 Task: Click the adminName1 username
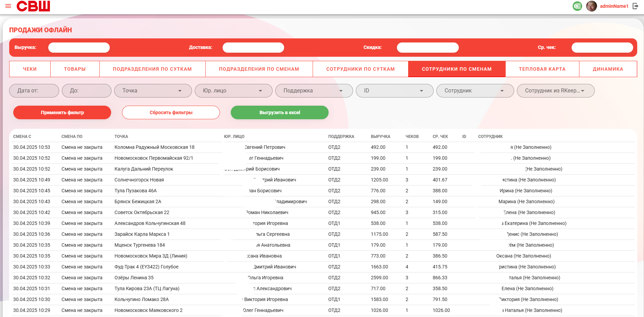click(x=614, y=6)
